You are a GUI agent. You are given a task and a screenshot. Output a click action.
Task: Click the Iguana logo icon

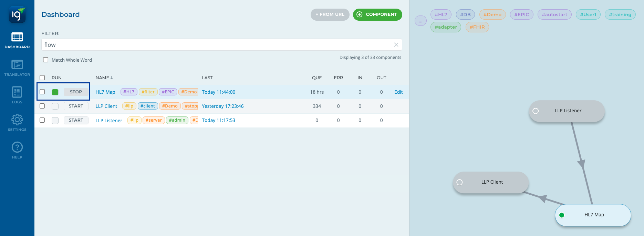click(x=17, y=15)
